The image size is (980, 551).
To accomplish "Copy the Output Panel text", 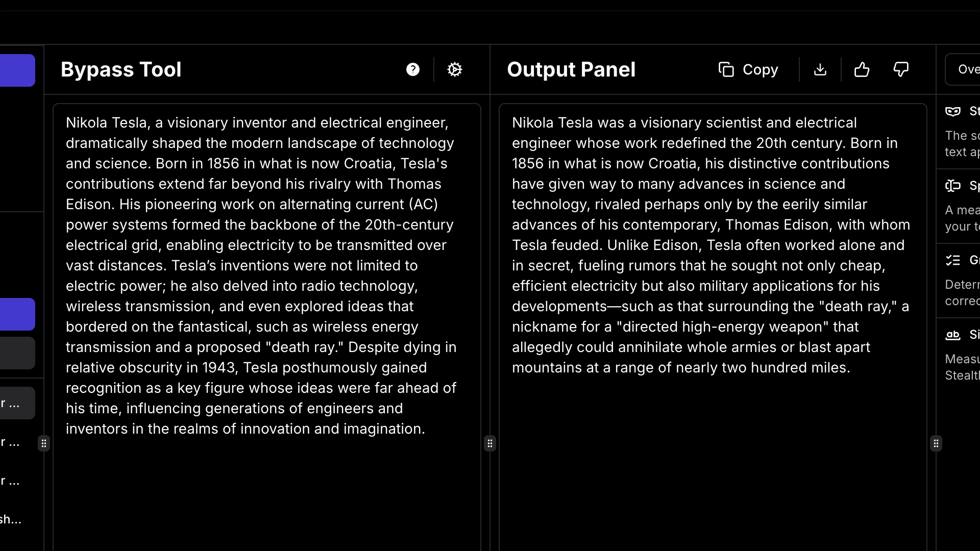I will [x=748, y=69].
